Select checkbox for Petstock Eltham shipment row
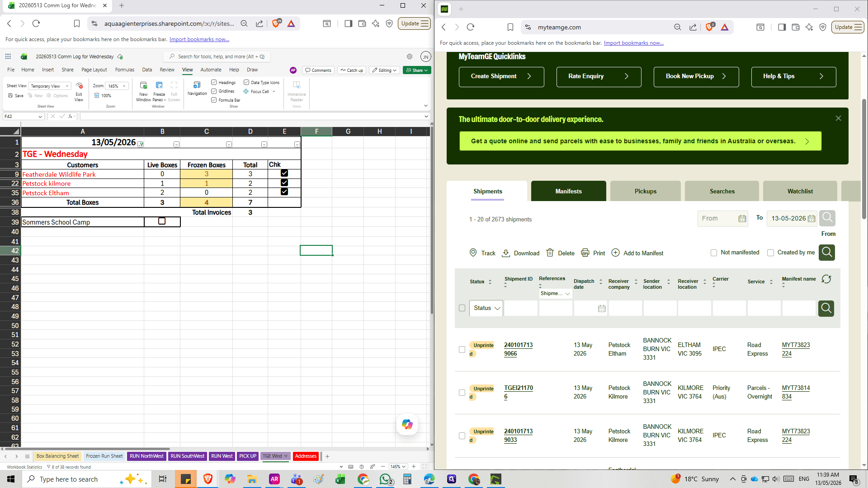Viewport: 868px width, 488px height. click(x=462, y=349)
